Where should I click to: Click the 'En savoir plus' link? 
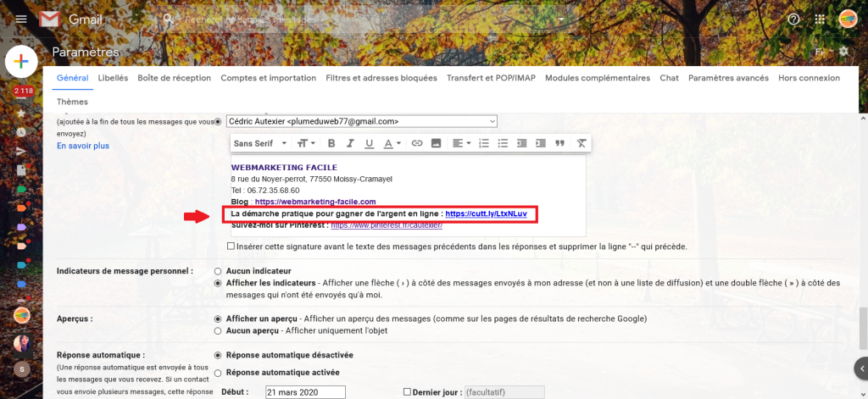coord(83,146)
